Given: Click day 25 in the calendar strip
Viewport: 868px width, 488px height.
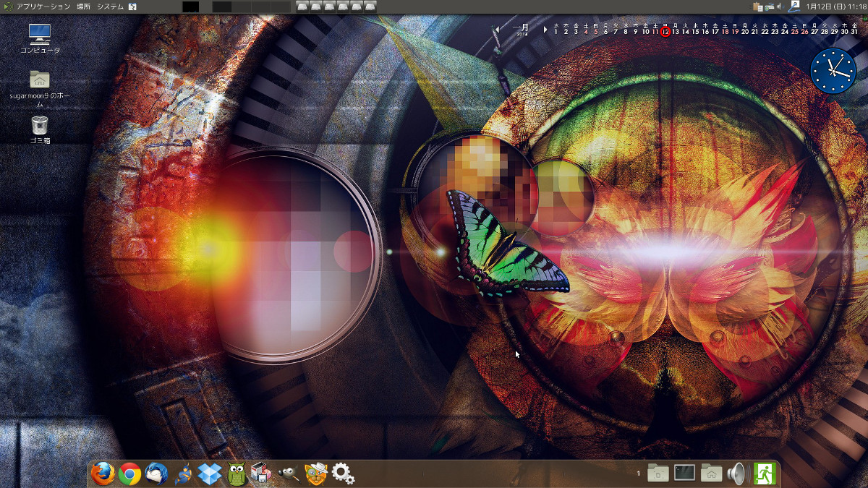Looking at the screenshot, I should 795,31.
